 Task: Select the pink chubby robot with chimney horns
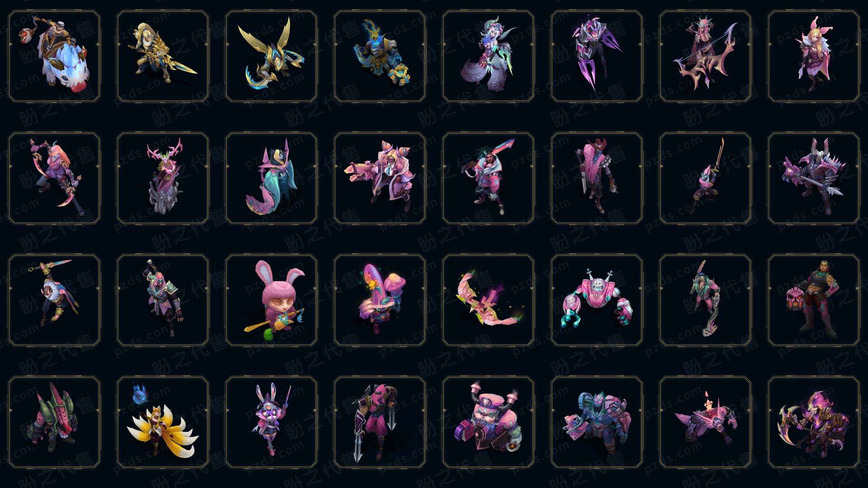point(488,422)
